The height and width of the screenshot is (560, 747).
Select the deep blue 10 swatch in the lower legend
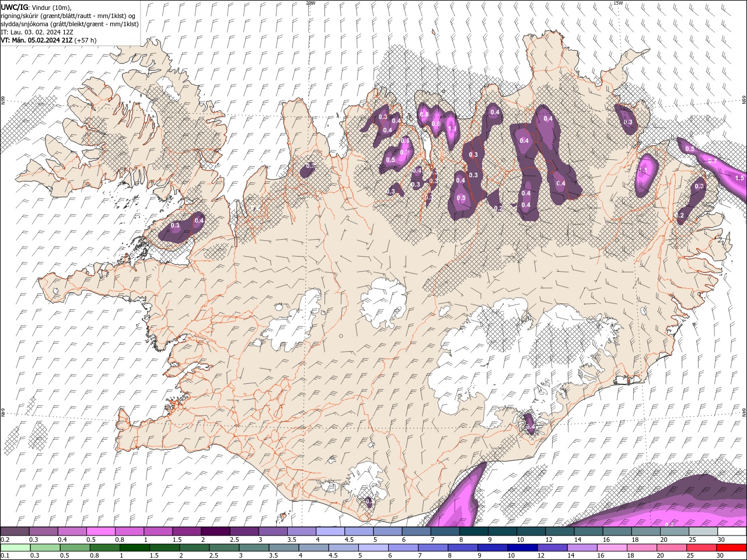522,548
